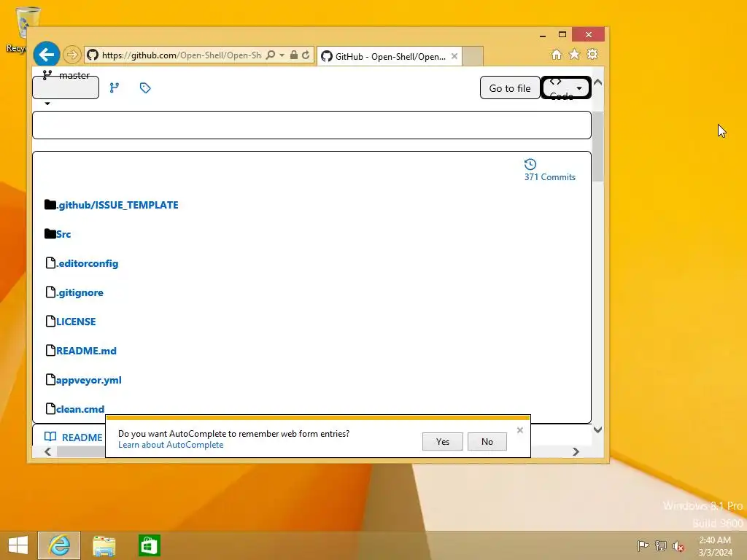Switch to the README tab

74,437
